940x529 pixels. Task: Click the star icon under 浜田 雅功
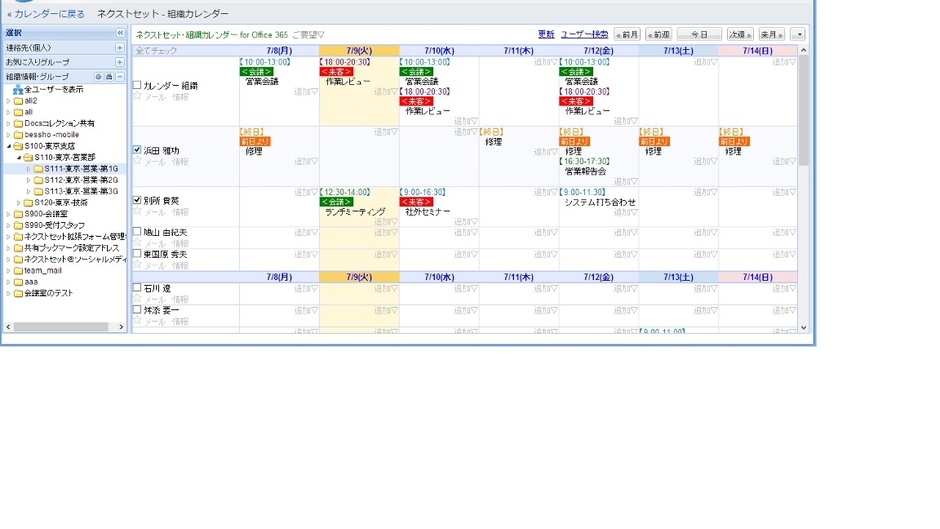[138, 161]
